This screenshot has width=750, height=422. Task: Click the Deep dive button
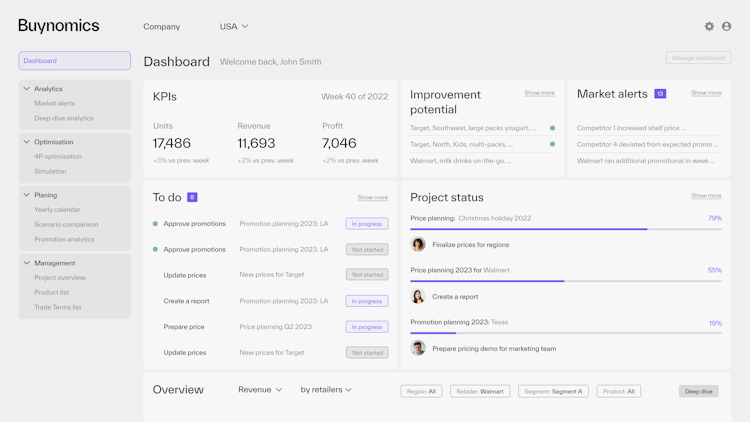698,391
